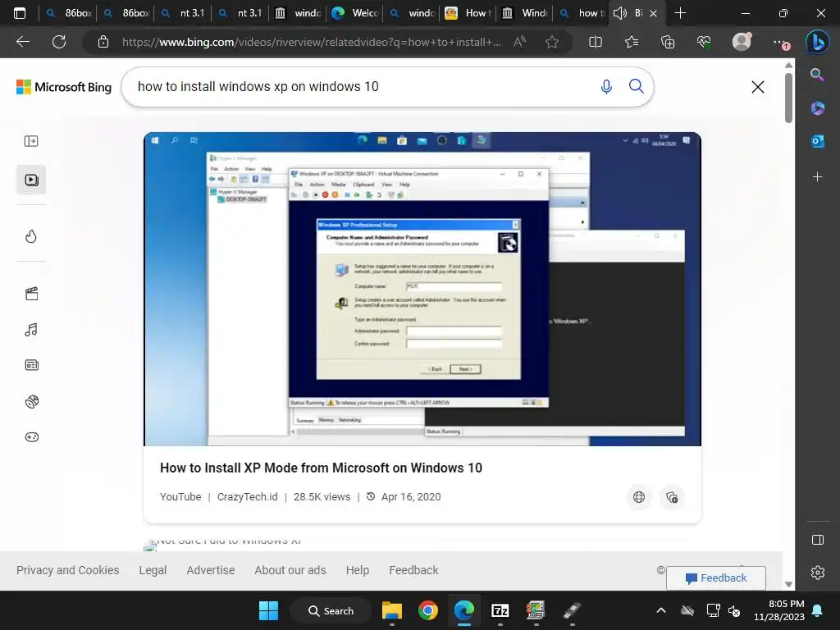
Task: Open Privacy and Cookies link
Action: (x=67, y=570)
